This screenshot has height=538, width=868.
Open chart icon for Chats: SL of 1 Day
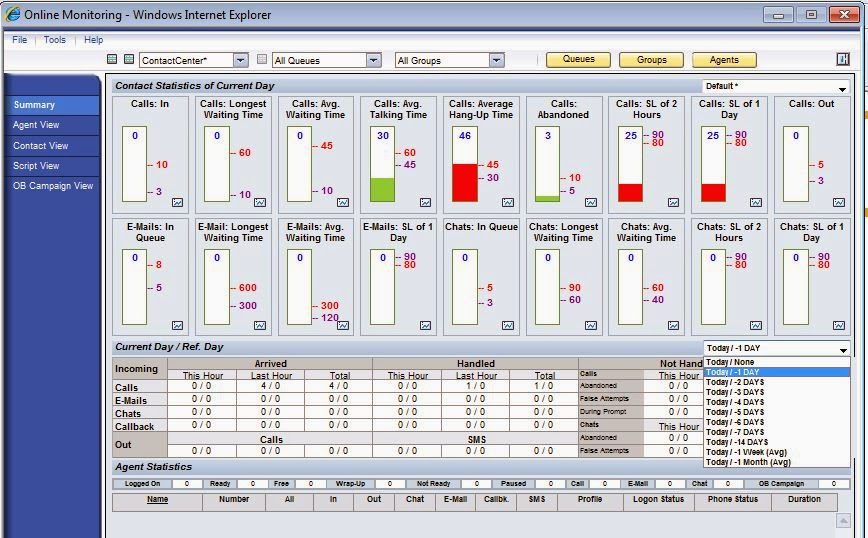point(839,325)
